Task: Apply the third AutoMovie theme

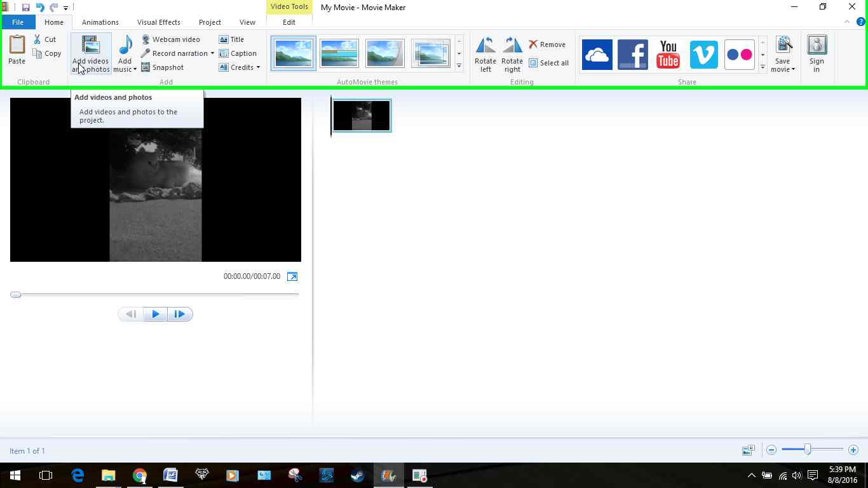Action: 385,53
